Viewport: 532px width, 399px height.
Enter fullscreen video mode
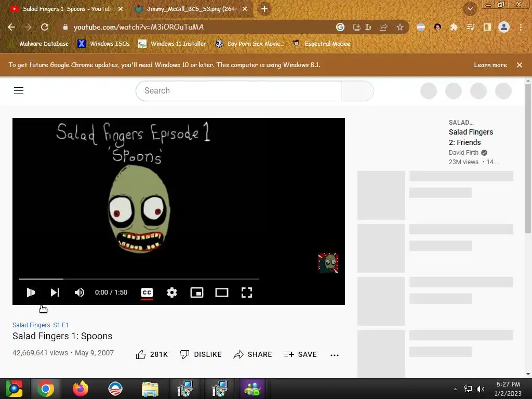247,292
